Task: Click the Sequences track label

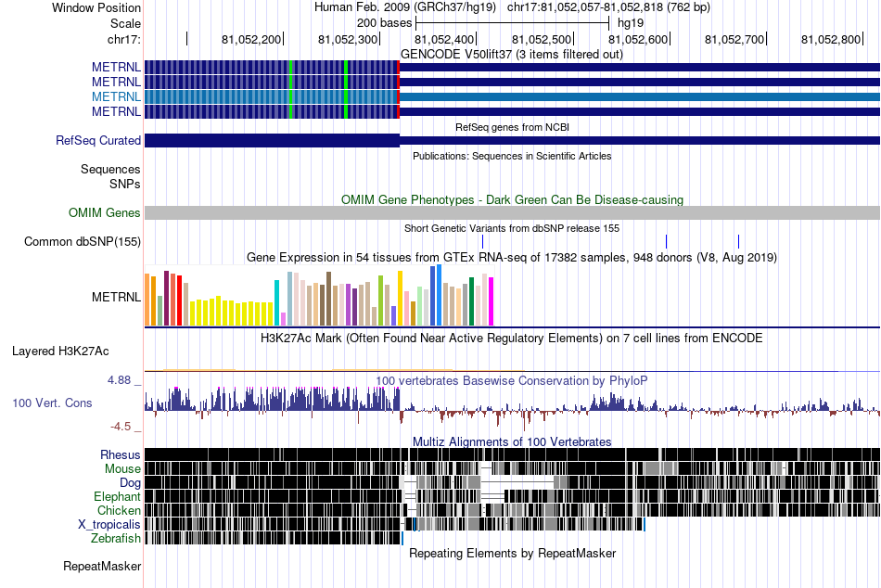Action: (x=110, y=169)
